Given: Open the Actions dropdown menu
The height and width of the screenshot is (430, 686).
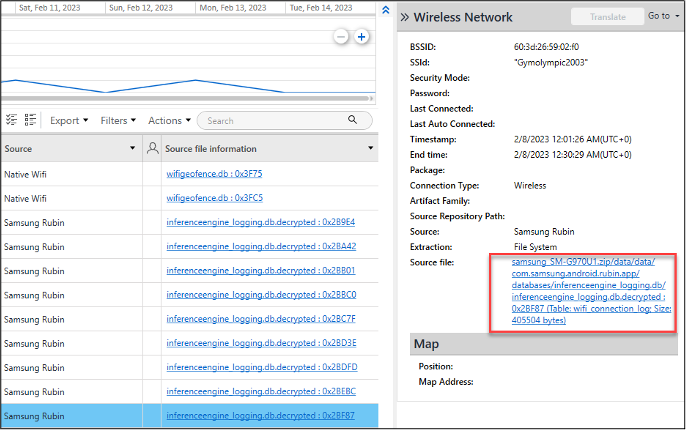Looking at the screenshot, I should click(169, 121).
